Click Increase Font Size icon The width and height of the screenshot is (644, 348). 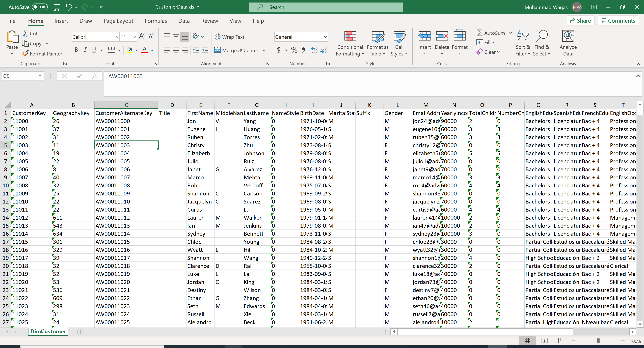point(142,37)
